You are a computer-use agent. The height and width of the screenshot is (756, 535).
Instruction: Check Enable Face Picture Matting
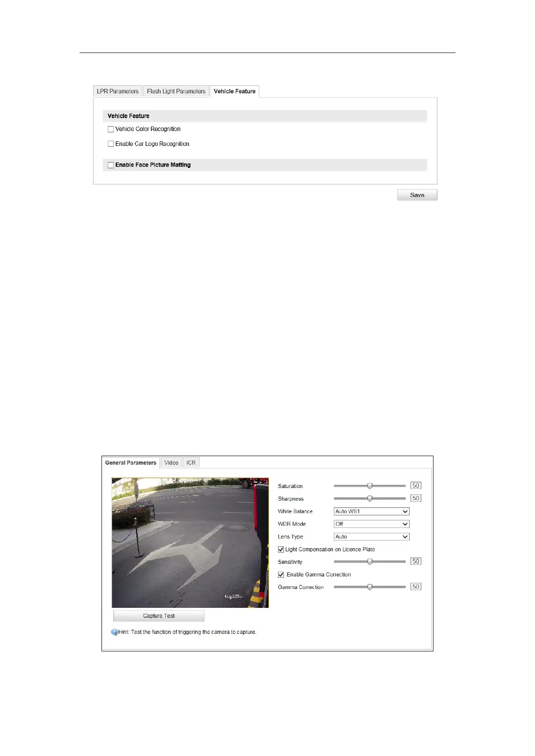pyautogui.click(x=111, y=165)
